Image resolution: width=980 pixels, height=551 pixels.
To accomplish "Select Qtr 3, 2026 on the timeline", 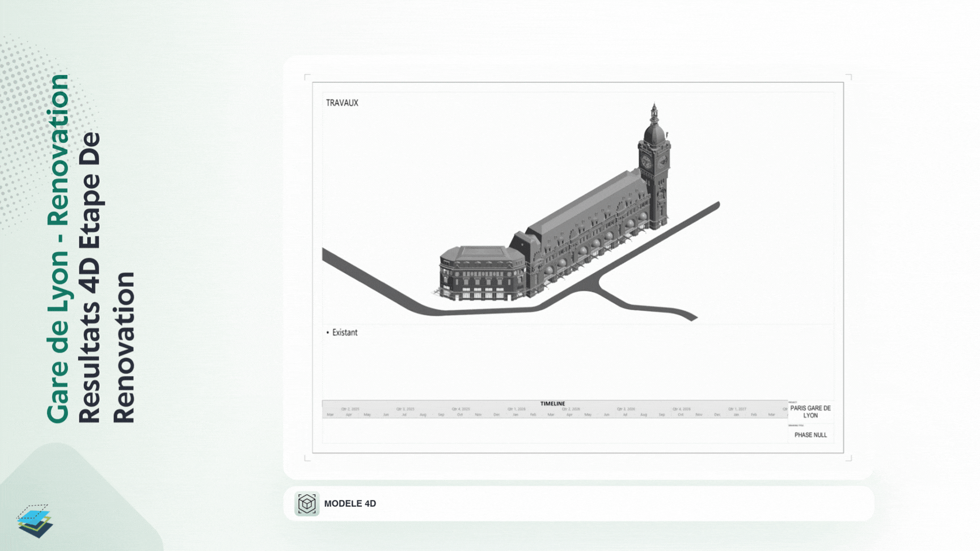I will point(626,409).
